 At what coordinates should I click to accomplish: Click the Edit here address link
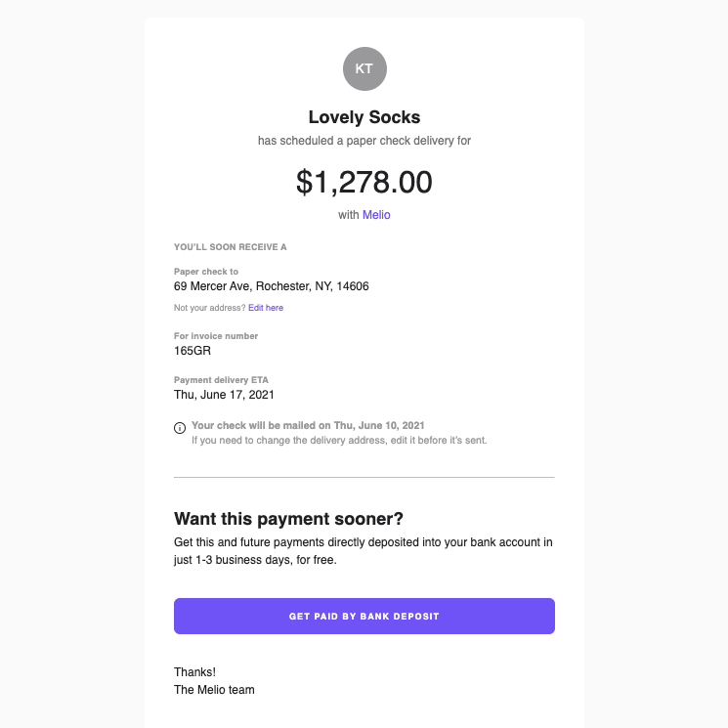tap(266, 308)
